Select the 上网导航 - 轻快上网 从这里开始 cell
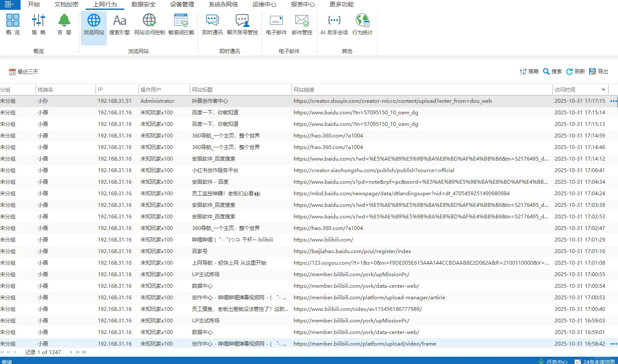The image size is (618, 364). coord(241,263)
